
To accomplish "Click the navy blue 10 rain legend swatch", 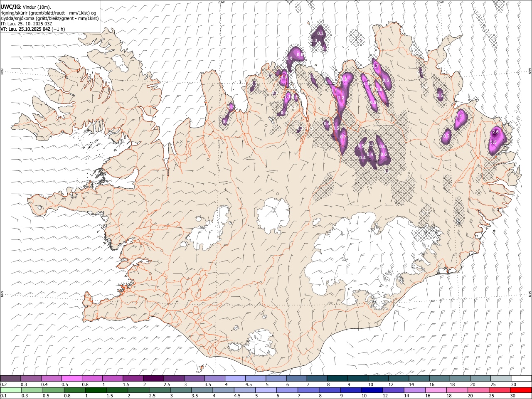I will click(x=372, y=390).
